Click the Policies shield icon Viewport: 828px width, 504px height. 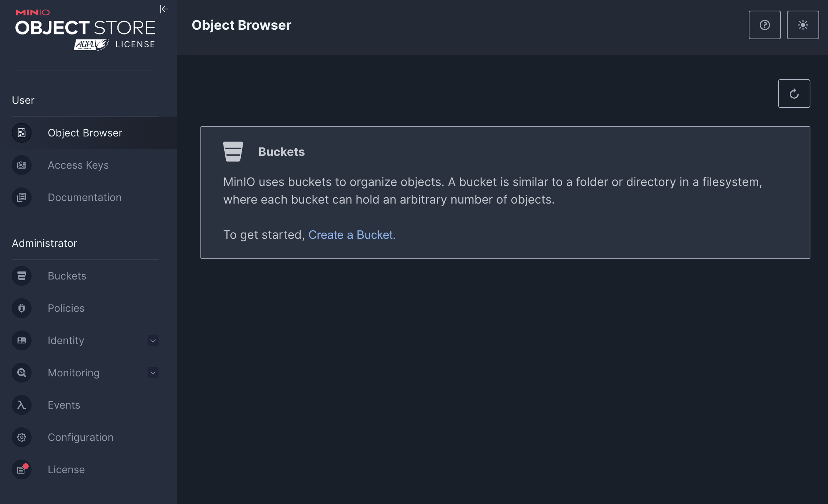22,308
